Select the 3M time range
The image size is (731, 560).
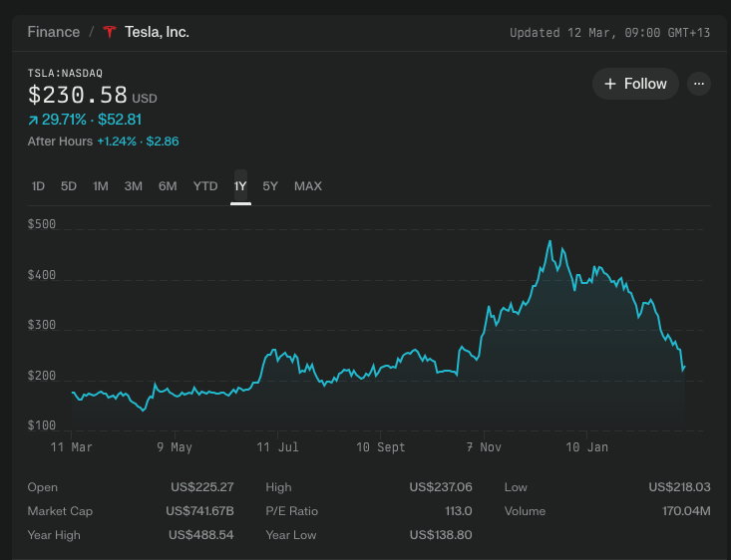[134, 186]
